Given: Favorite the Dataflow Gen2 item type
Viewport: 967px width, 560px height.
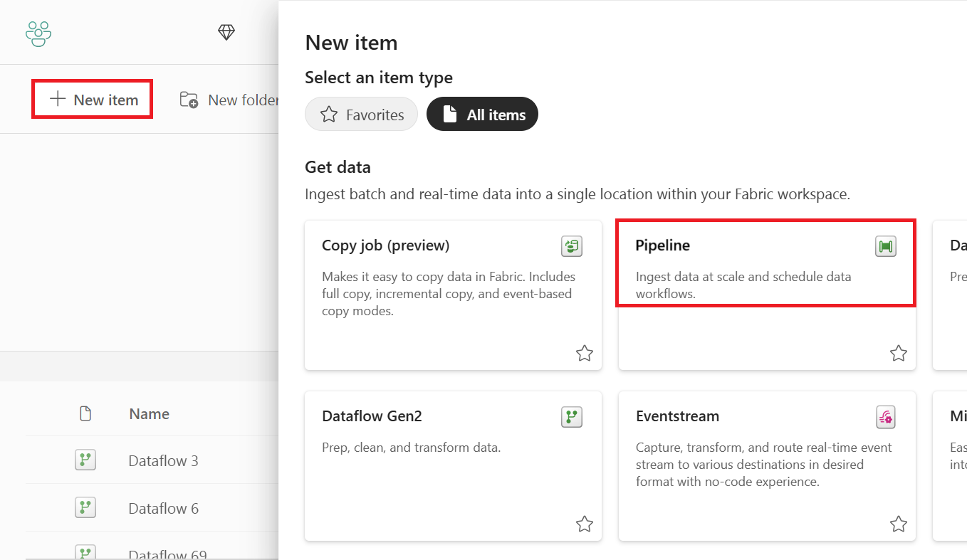Looking at the screenshot, I should click(585, 523).
